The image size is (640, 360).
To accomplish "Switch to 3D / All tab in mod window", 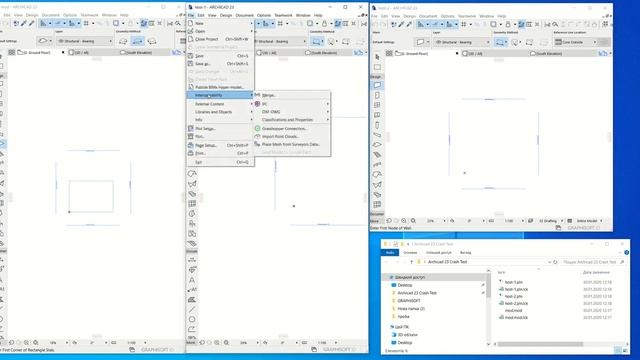I will click(x=93, y=53).
